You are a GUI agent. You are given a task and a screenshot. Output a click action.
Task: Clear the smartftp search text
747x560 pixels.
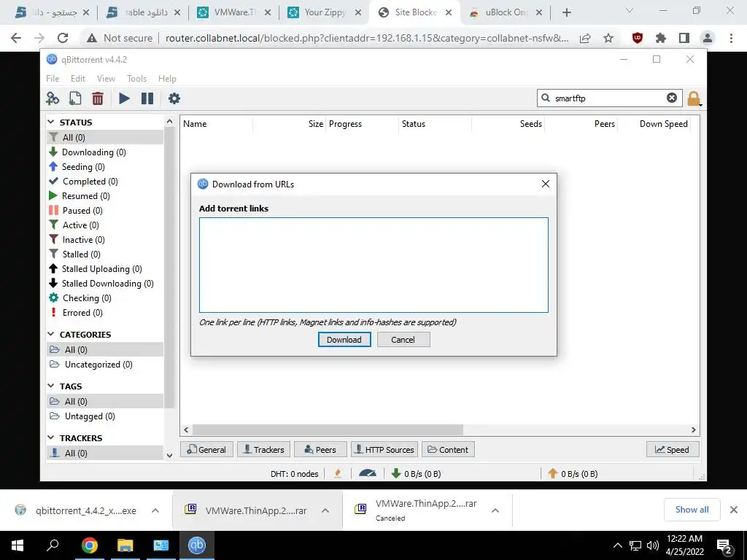[671, 98]
